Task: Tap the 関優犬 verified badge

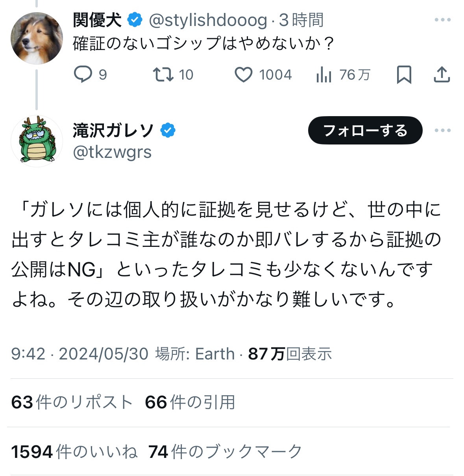Action: coord(135,20)
